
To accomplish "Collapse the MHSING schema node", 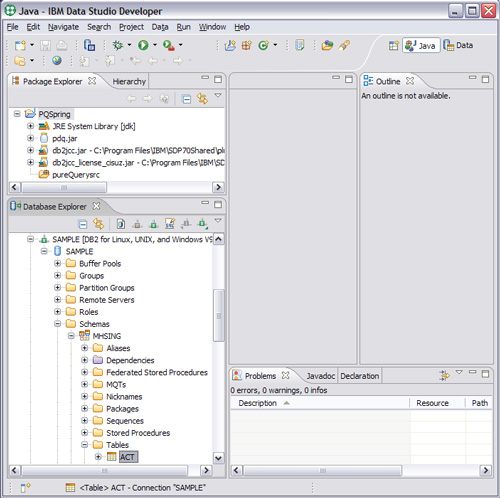I will pyautogui.click(x=71, y=336).
